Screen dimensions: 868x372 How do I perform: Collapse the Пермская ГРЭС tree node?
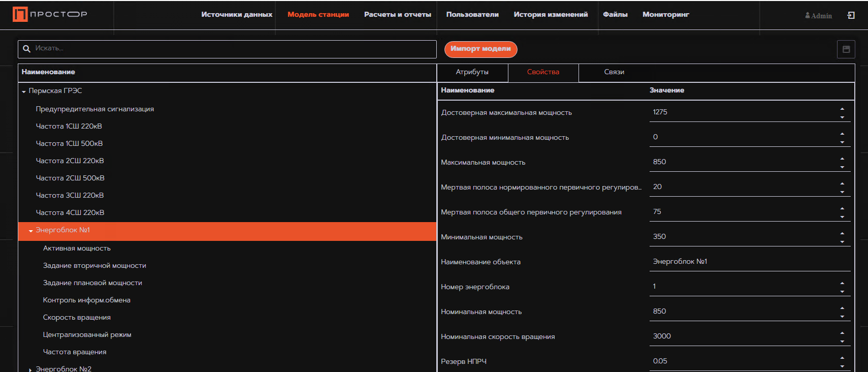(x=24, y=91)
